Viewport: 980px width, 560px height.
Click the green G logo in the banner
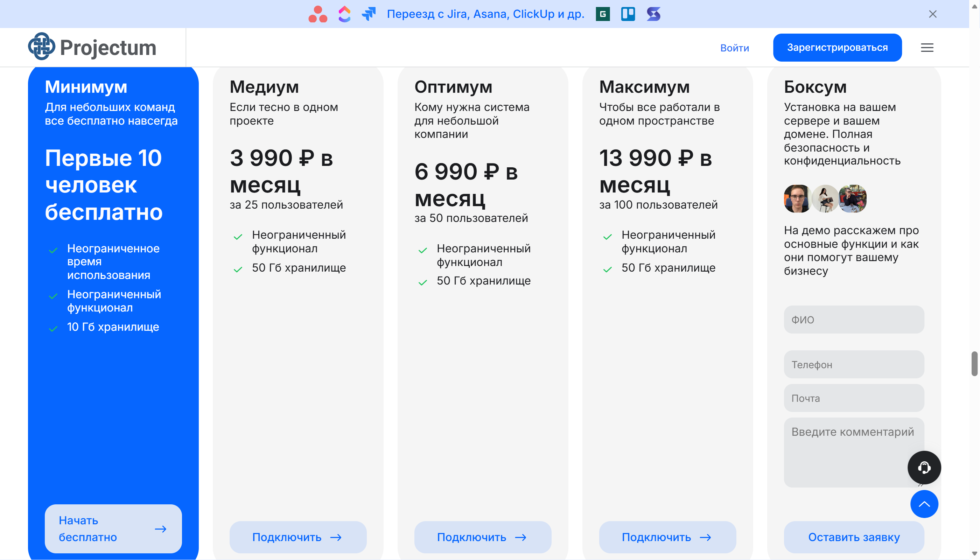coord(603,14)
